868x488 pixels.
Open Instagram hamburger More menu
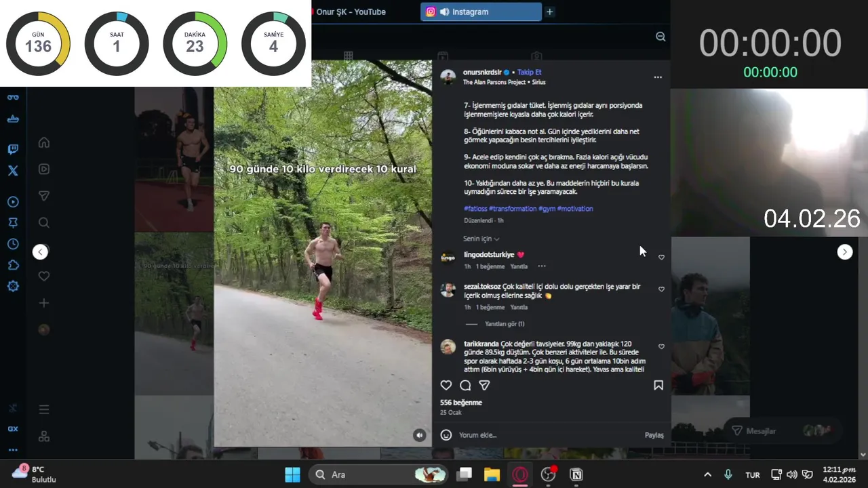tap(44, 409)
